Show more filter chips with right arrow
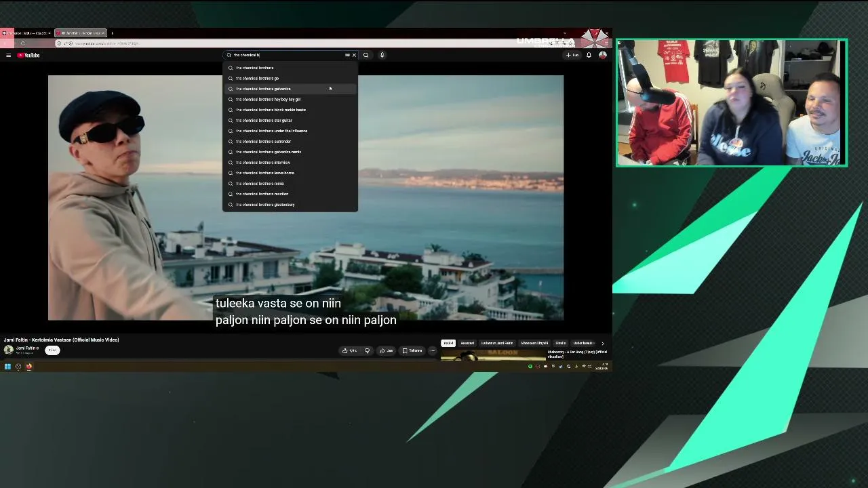The image size is (868, 488). 602,344
